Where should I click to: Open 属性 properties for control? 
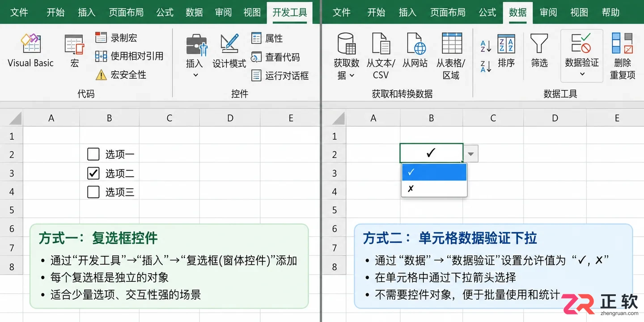[267, 38]
